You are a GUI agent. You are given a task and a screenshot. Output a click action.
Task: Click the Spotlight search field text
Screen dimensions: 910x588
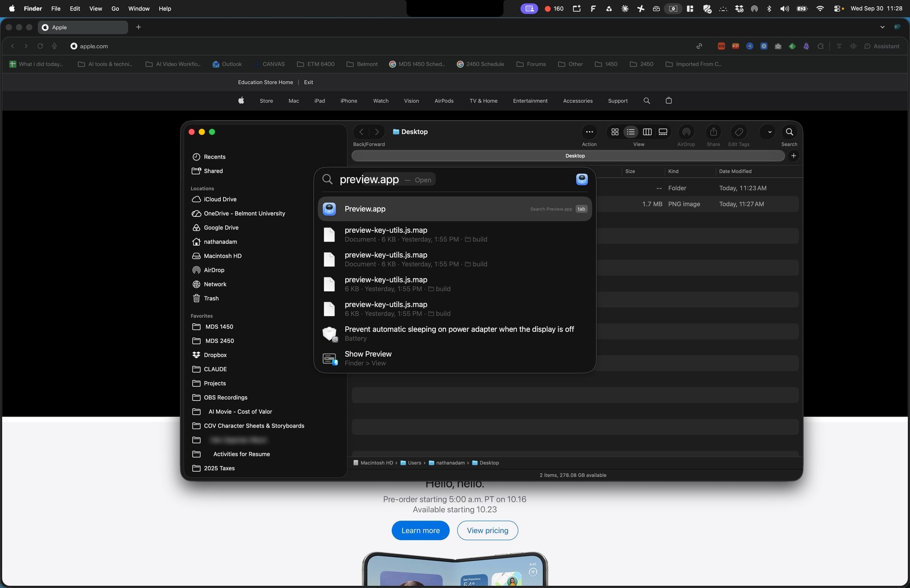369,180
